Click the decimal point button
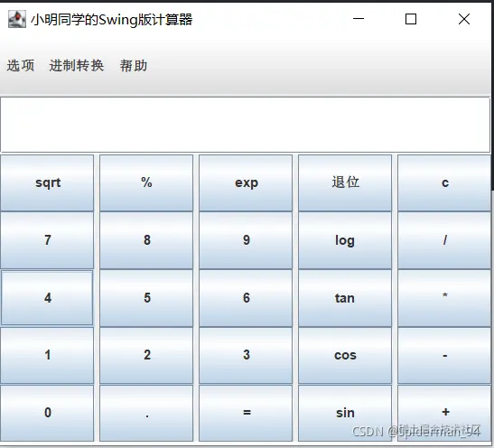 coord(146,413)
